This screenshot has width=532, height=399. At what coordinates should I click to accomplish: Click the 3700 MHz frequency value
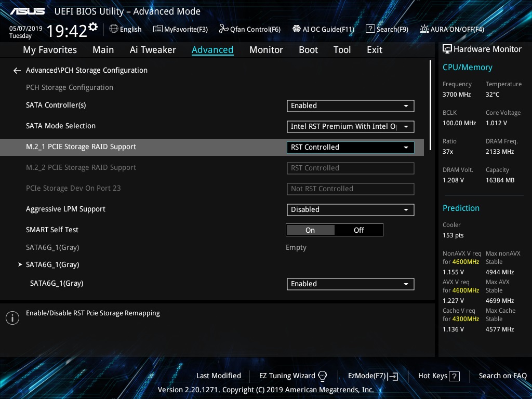(457, 95)
